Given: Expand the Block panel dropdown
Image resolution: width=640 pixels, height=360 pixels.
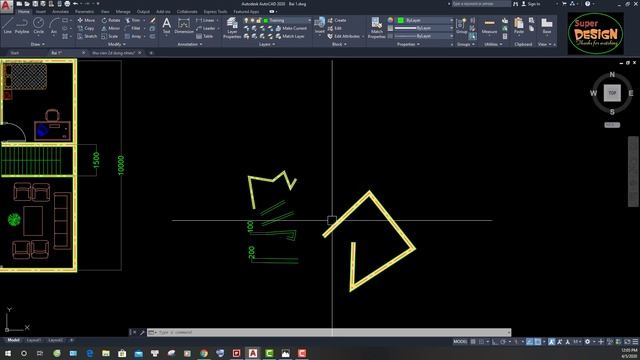Looking at the screenshot, I should click(339, 44).
